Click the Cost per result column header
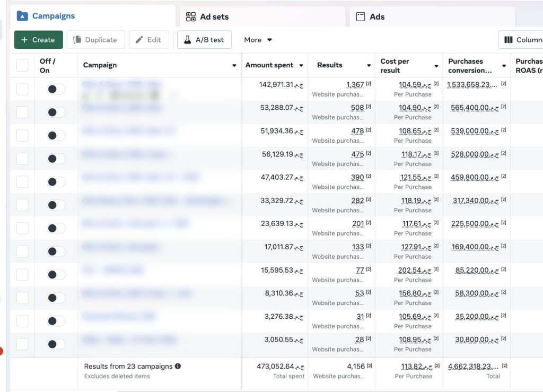 [x=395, y=65]
